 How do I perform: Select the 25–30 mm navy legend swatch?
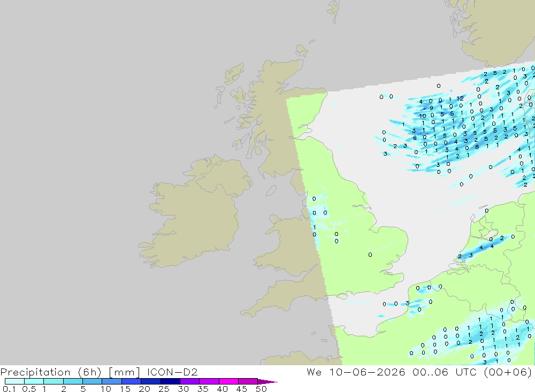(x=170, y=381)
